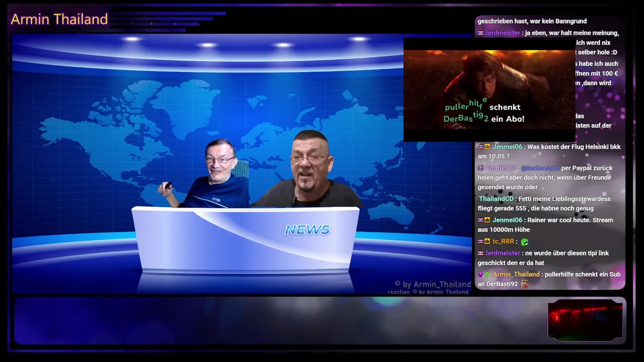Click the Thai flag badge beside Tordi2310

[x=480, y=168]
